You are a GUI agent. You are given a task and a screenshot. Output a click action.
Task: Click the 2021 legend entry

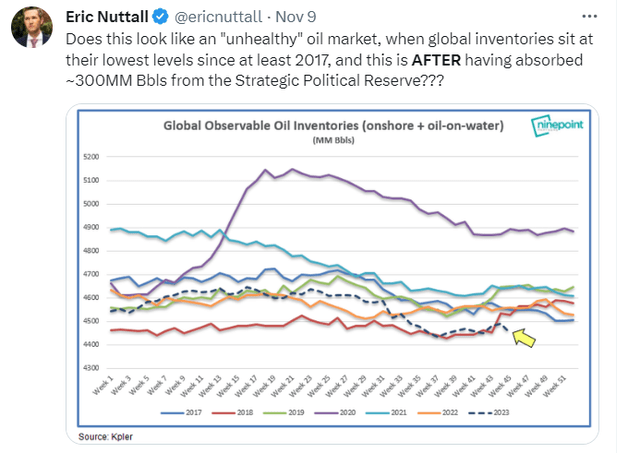click(x=387, y=413)
